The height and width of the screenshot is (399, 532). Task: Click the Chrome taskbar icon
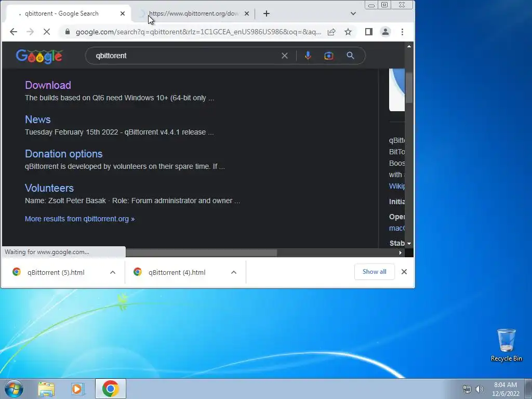[x=110, y=389]
